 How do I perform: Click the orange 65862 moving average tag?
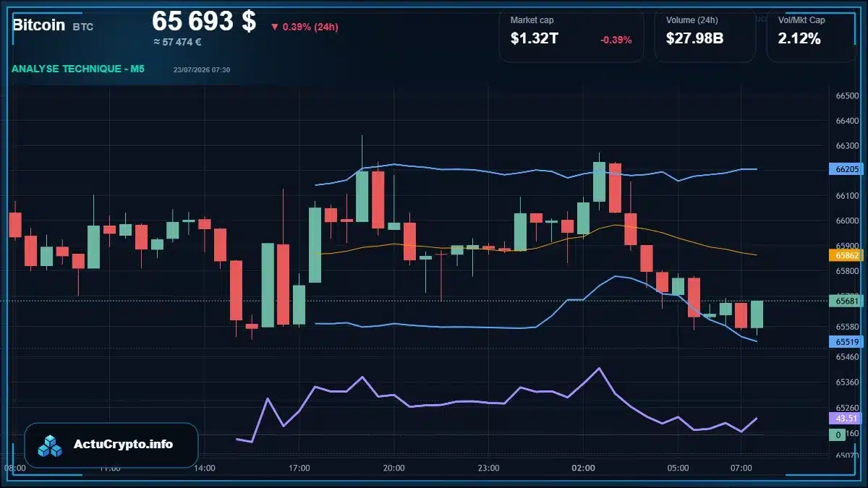pos(846,255)
